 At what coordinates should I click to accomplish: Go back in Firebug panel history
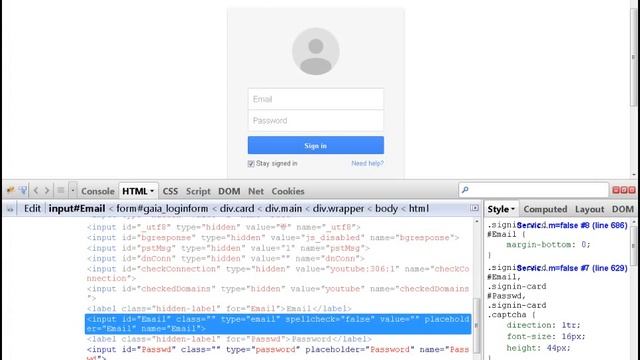pos(36,190)
